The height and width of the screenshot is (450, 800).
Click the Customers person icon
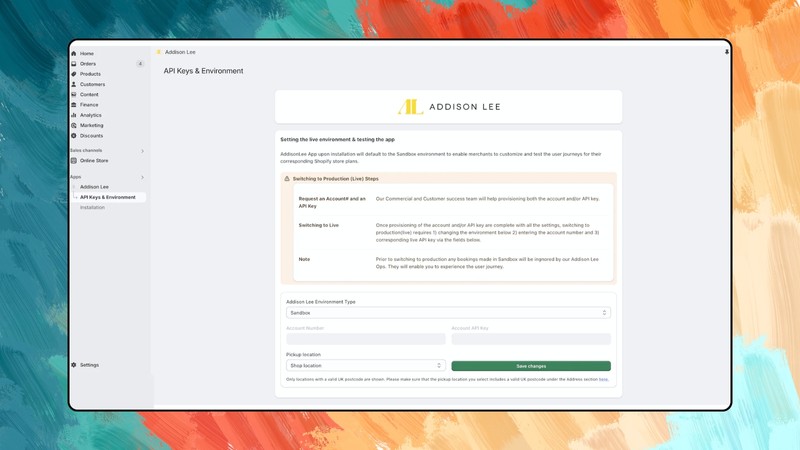coord(73,84)
